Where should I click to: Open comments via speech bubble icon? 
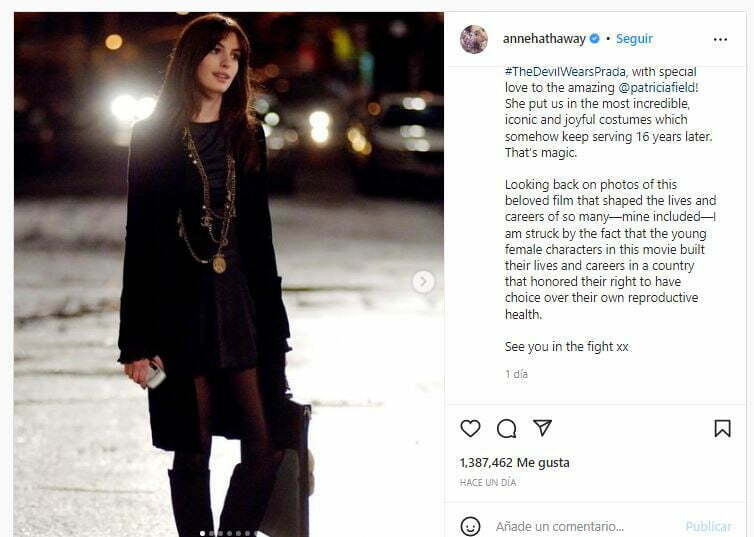click(506, 428)
